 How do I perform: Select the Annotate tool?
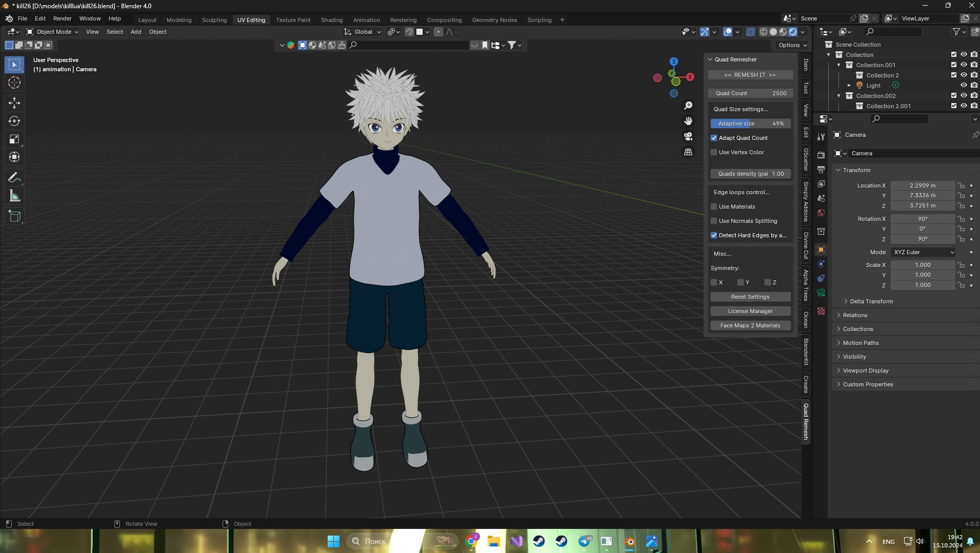14,178
